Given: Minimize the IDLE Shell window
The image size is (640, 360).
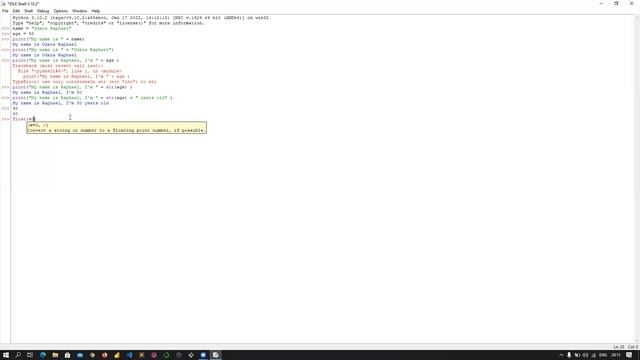Looking at the screenshot, I should [601, 4].
